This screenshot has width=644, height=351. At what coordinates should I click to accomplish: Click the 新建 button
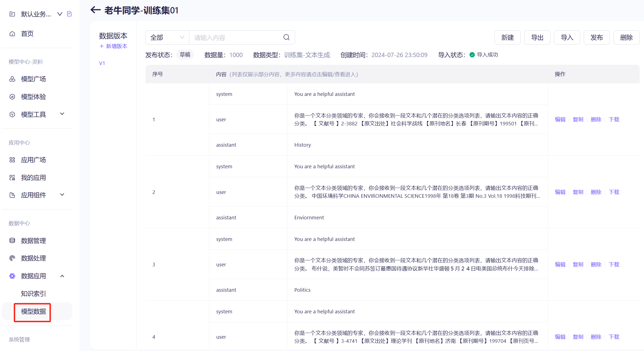(507, 37)
